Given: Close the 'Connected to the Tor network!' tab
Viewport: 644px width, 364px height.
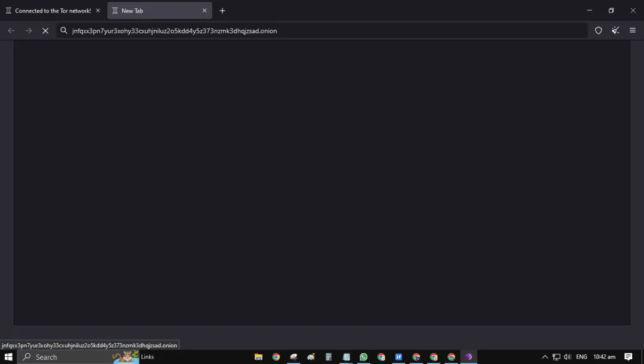Looking at the screenshot, I should (98, 11).
